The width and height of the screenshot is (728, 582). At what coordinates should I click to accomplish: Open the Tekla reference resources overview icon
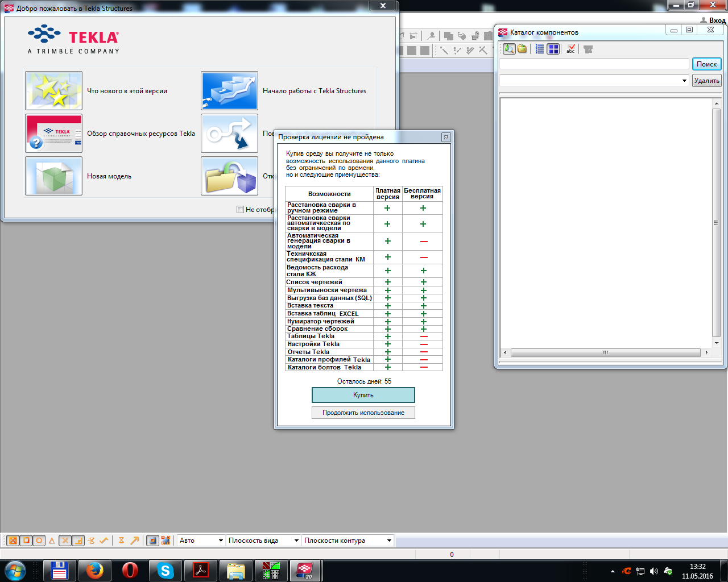(54, 134)
